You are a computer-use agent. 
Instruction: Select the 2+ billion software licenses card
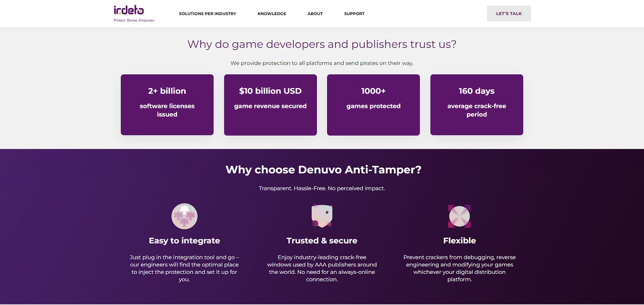[167, 105]
